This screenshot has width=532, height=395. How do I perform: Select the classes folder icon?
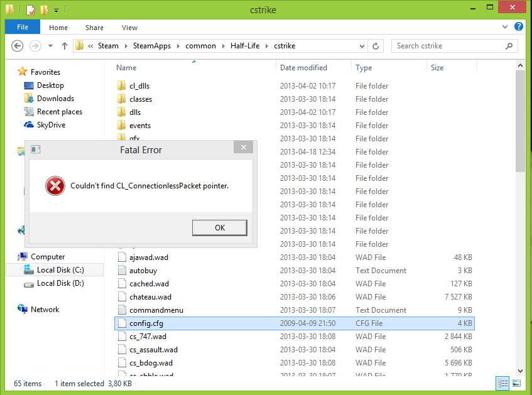pos(121,99)
